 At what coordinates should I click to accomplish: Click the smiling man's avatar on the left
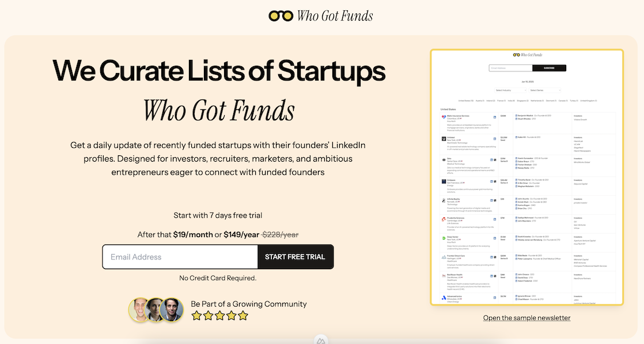tap(139, 309)
